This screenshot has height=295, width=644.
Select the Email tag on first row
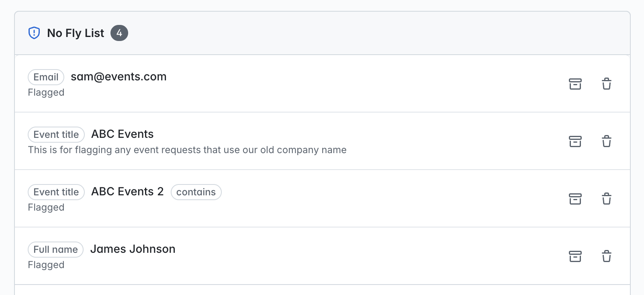coord(46,77)
